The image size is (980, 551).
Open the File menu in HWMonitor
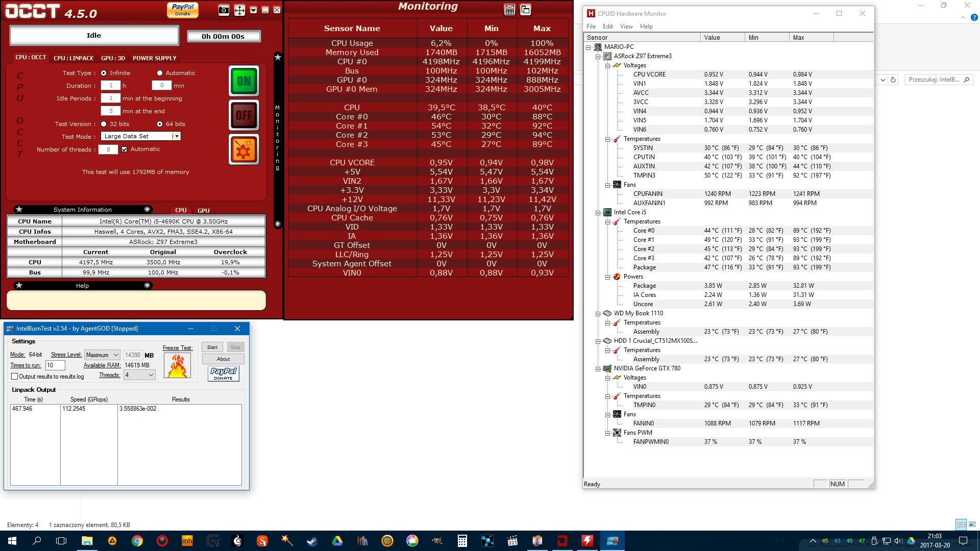[x=591, y=27]
